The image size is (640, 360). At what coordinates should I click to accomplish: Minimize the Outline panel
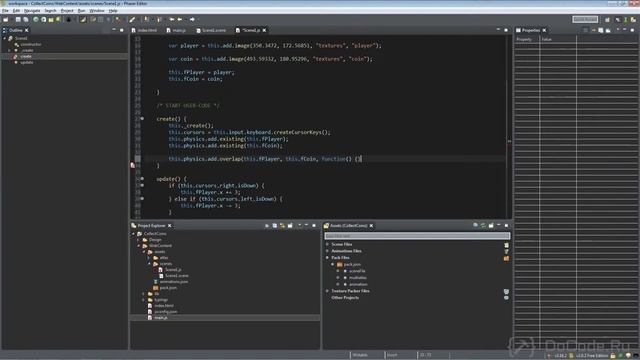[114, 30]
